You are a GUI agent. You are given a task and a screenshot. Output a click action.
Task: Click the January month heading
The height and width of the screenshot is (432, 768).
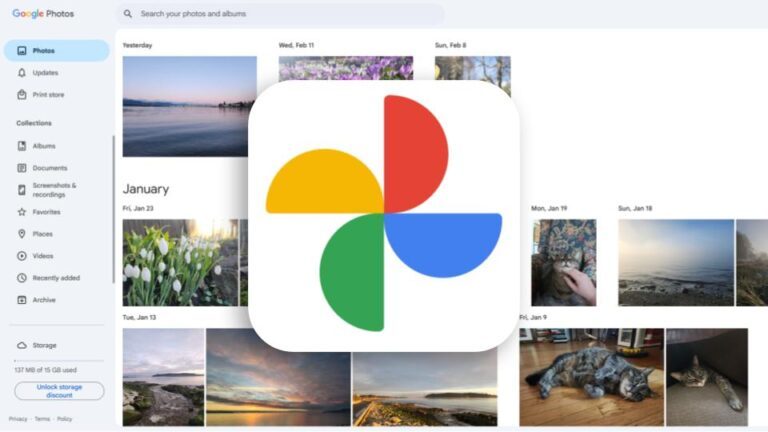point(145,189)
